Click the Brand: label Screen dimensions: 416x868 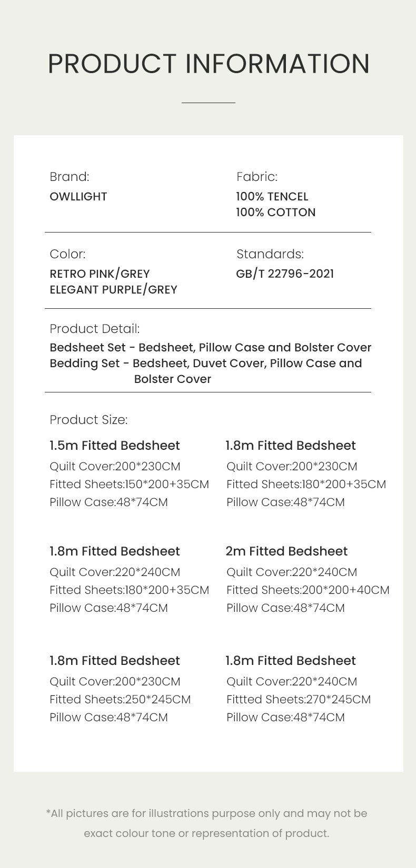[x=70, y=177]
